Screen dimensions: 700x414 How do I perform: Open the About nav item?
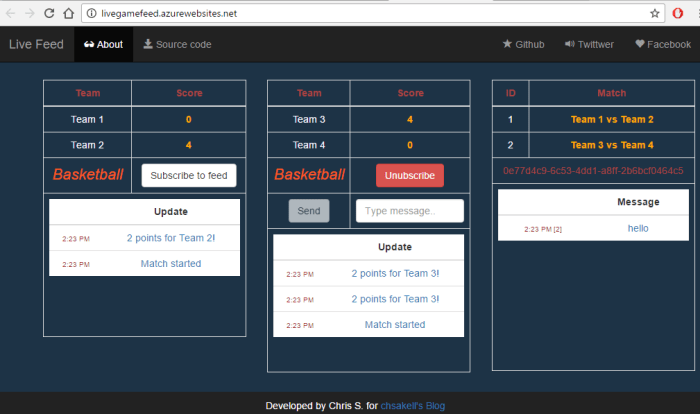click(104, 44)
